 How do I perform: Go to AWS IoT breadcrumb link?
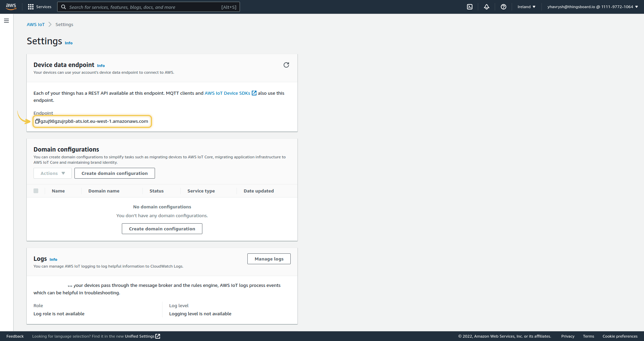point(36,24)
